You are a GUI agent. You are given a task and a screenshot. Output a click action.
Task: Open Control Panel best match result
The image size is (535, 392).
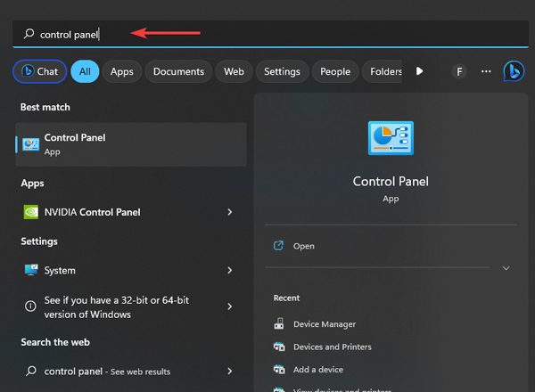point(131,144)
